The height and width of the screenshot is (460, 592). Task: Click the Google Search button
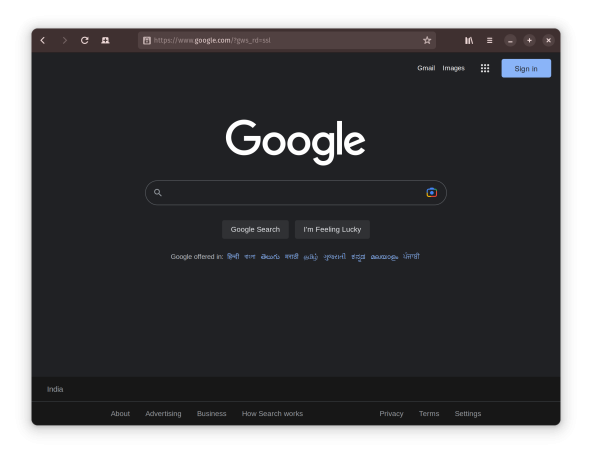[x=255, y=229]
